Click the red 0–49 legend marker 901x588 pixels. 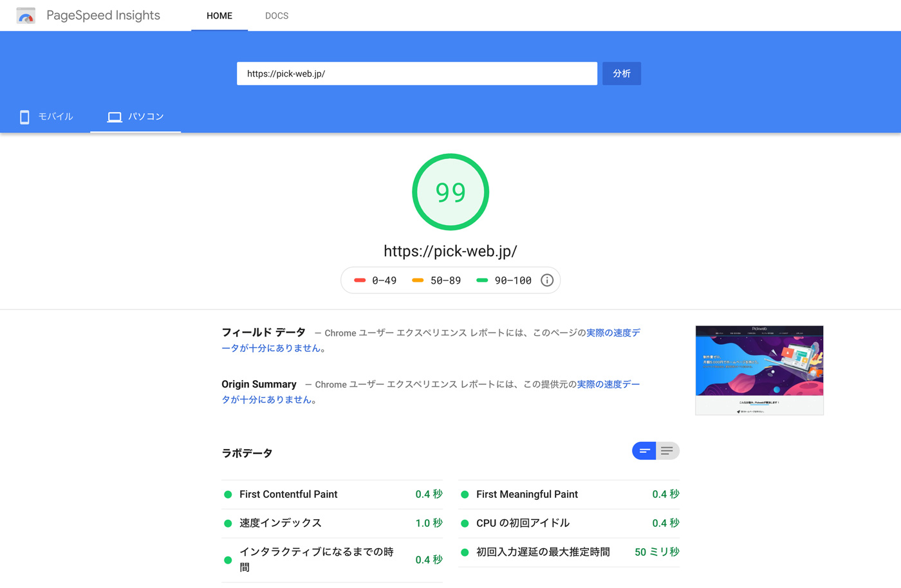360,280
